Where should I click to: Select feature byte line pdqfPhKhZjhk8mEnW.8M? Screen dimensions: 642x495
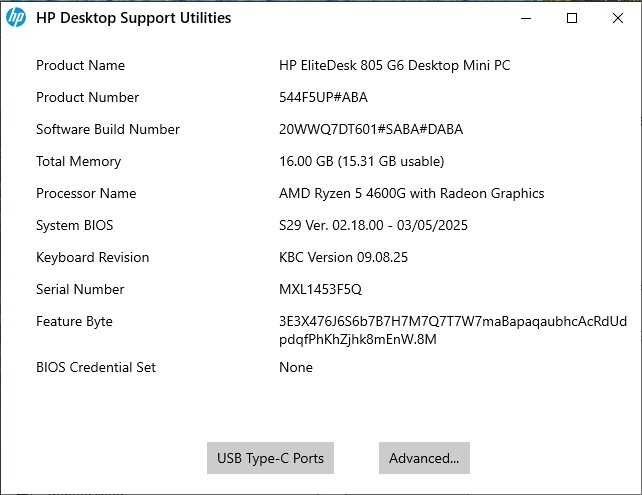pos(358,339)
